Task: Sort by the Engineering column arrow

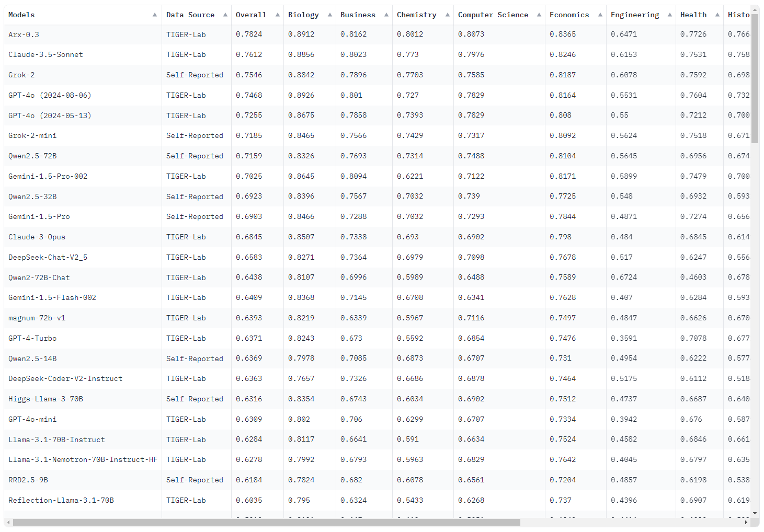Action: (670, 15)
